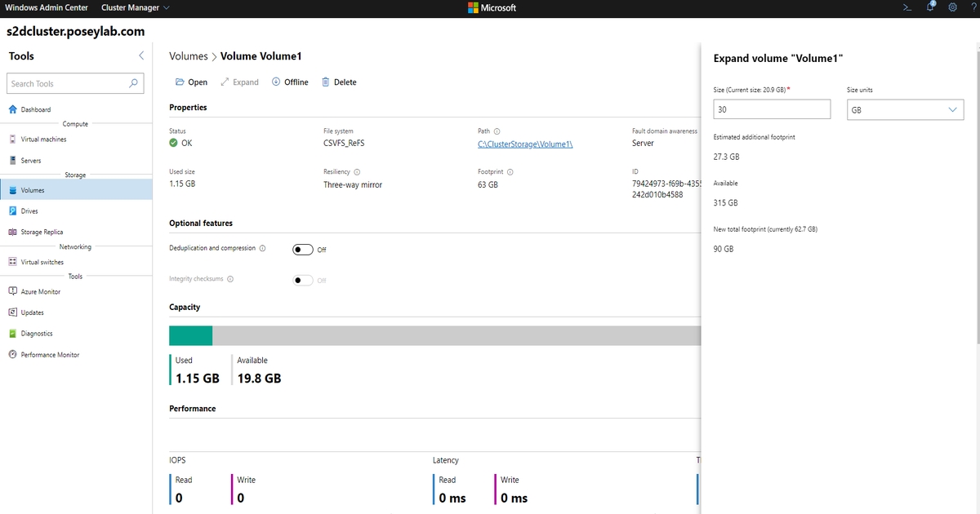Open the Diagnostics tool
This screenshot has width=980, height=514.
(x=38, y=334)
